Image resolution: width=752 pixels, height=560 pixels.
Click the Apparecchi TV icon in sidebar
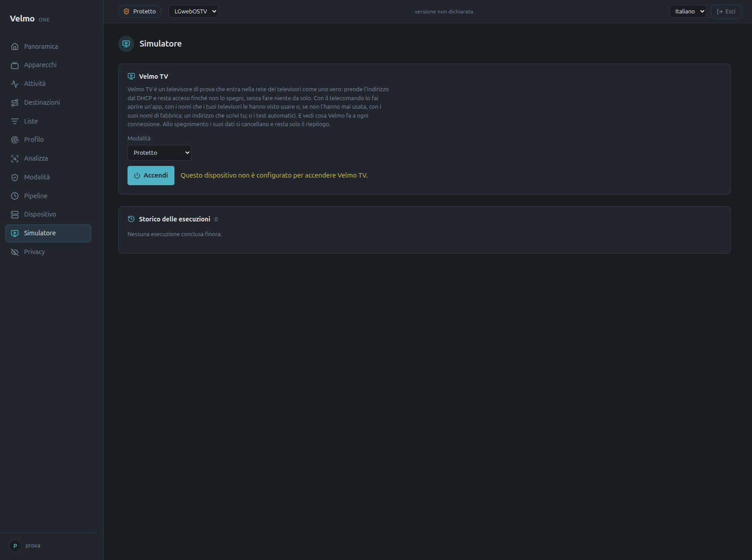(x=15, y=65)
